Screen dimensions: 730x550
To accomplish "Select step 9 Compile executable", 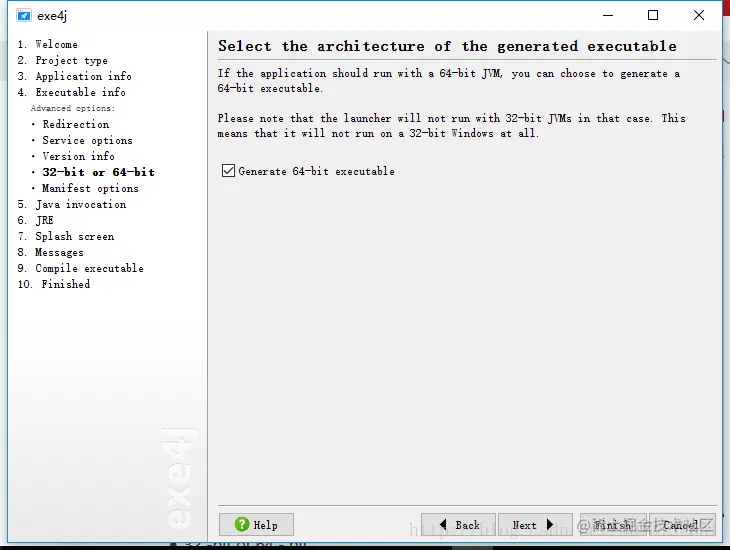I will tap(81, 268).
